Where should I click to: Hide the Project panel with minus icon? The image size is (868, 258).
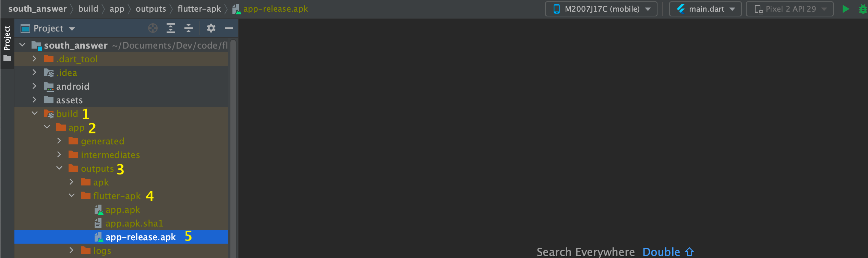tap(229, 28)
